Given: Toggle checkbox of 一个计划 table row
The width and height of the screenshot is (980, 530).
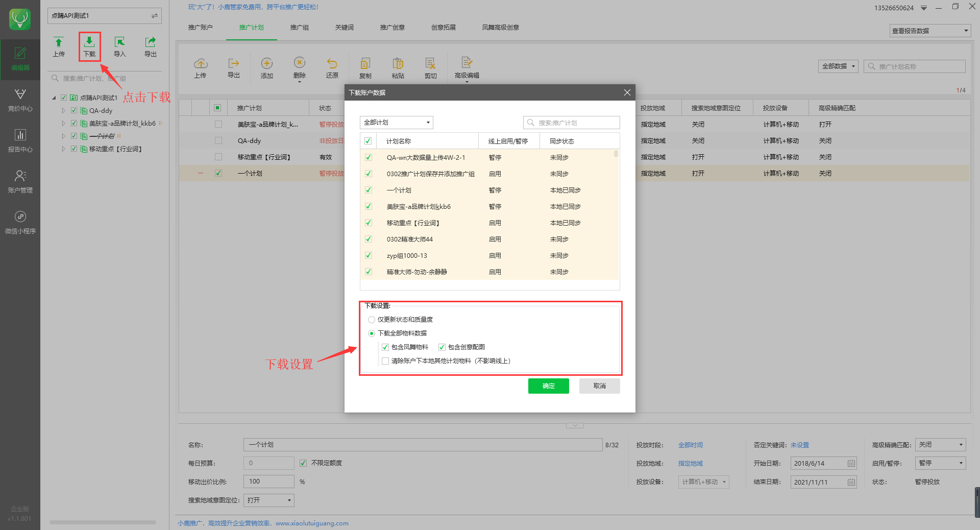Looking at the screenshot, I should point(218,173).
